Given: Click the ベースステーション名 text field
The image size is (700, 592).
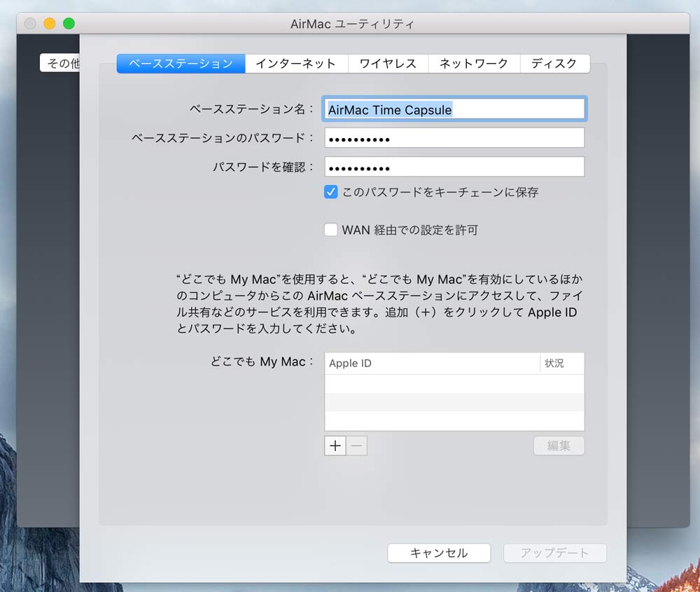Looking at the screenshot, I should 454,109.
